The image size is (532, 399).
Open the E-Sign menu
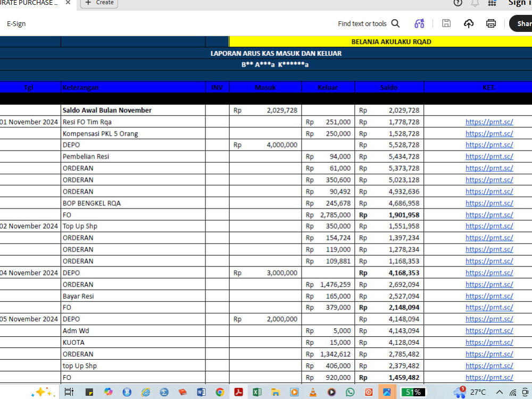16,24
